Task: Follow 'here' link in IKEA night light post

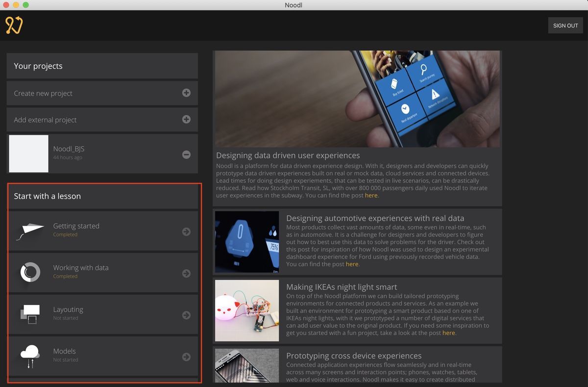Action: [x=448, y=333]
